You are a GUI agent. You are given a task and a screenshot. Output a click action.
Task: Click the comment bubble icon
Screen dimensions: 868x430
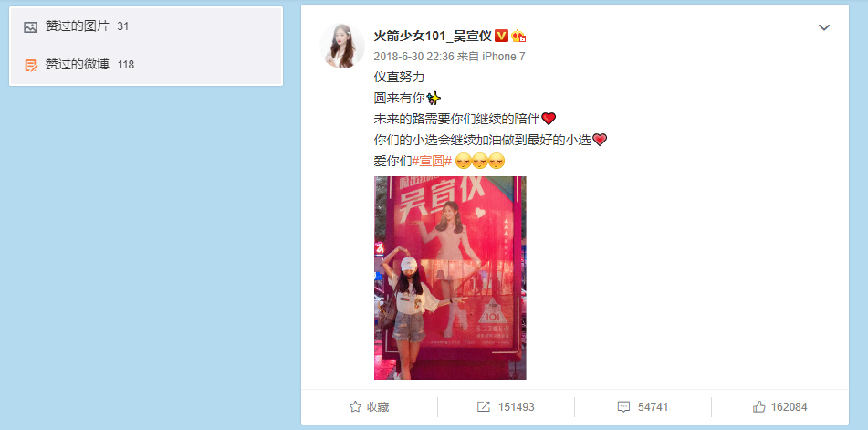point(623,407)
